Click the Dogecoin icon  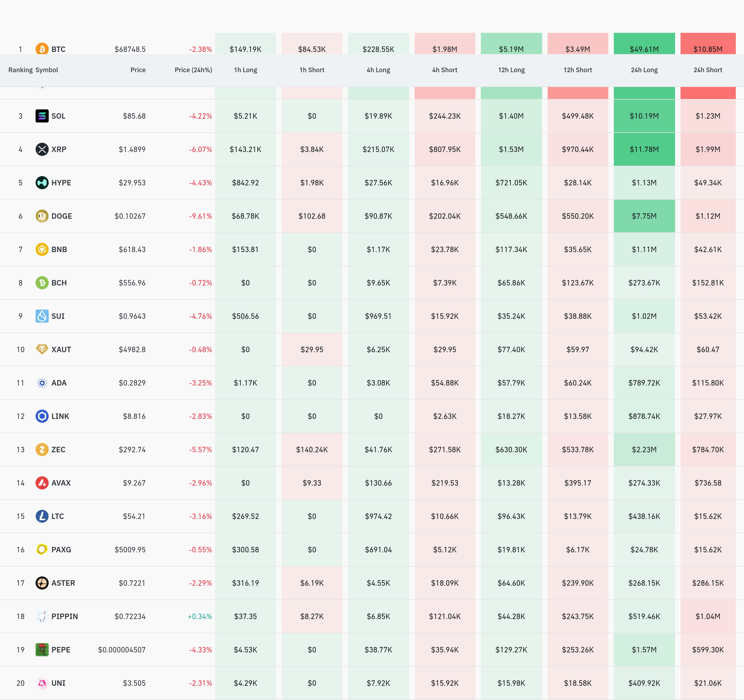(x=42, y=216)
